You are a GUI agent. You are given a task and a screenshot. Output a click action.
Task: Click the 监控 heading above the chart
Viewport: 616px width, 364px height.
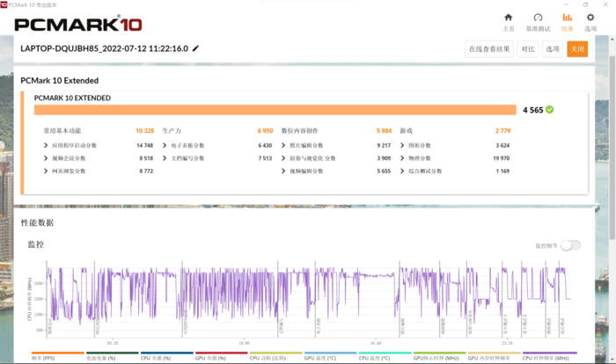[36, 244]
